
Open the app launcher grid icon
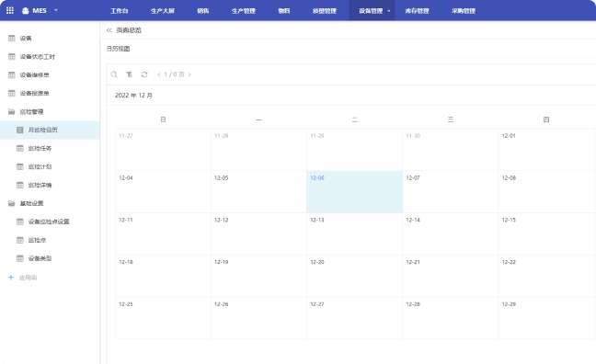point(10,11)
